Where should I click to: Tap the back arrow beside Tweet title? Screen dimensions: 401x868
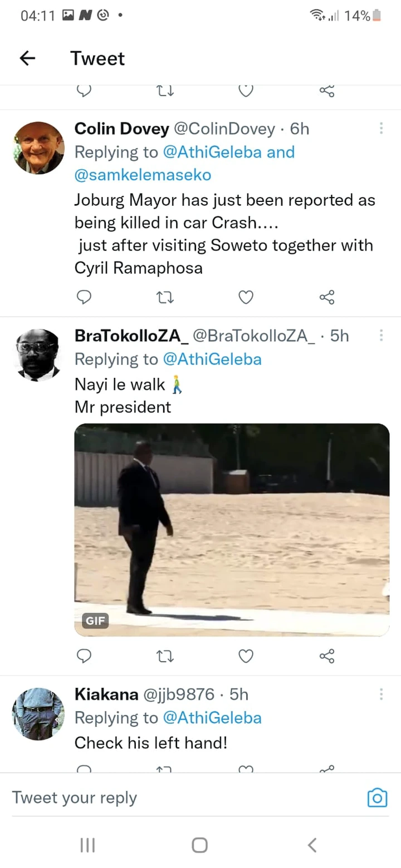click(x=27, y=58)
